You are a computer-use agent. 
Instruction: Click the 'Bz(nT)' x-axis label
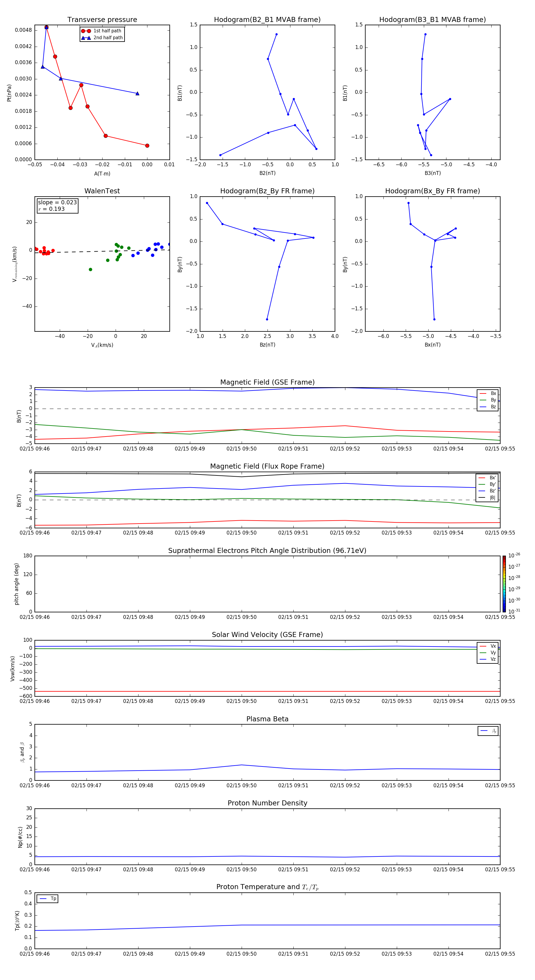click(x=267, y=345)
